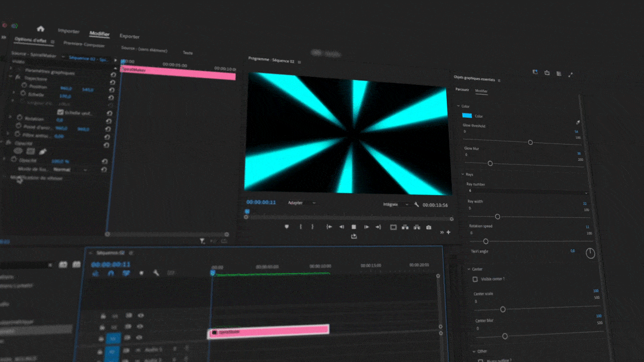644x362 pixels.
Task: Create an ellipse mask under Opacité
Action: [18, 150]
